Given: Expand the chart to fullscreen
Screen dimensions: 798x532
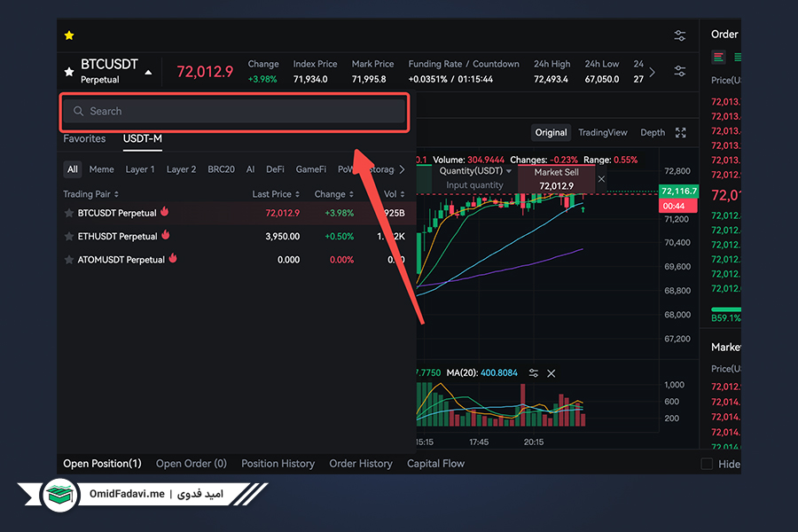Looking at the screenshot, I should [680, 133].
